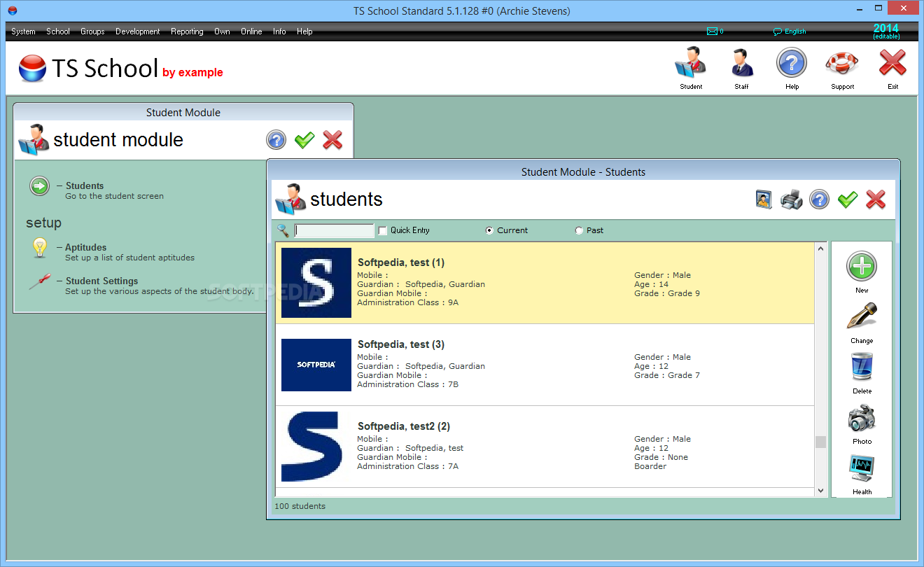The image size is (924, 567).
Task: Click the Photo camera icon
Action: (x=862, y=418)
